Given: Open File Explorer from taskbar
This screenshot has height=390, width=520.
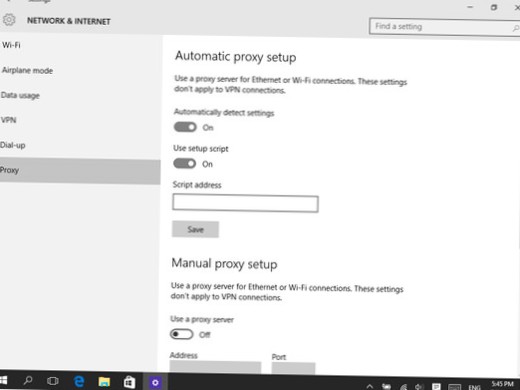Looking at the screenshot, I should coord(104,382).
